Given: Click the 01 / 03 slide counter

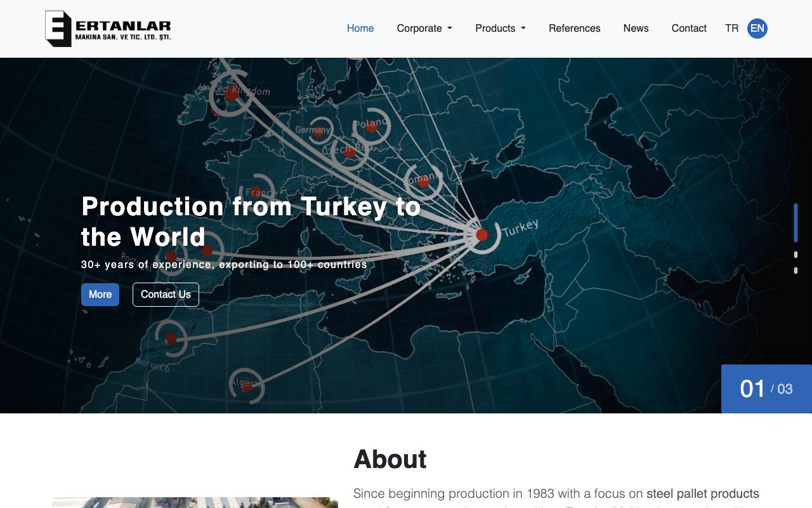Looking at the screenshot, I should pos(766,389).
